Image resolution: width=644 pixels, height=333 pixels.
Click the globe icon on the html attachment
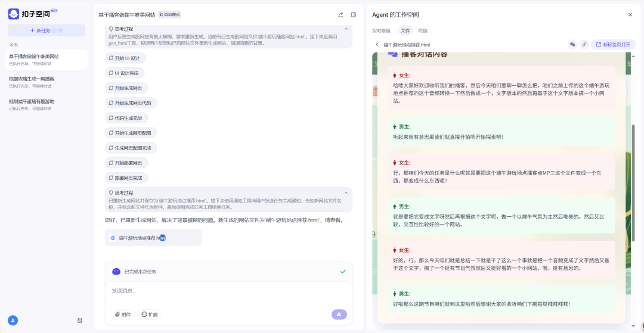click(x=113, y=238)
